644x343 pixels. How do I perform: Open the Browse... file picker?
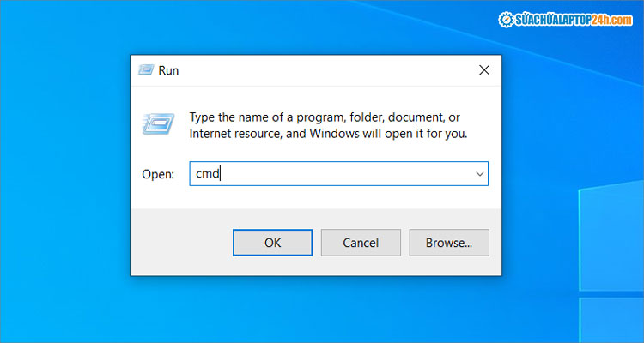449,243
